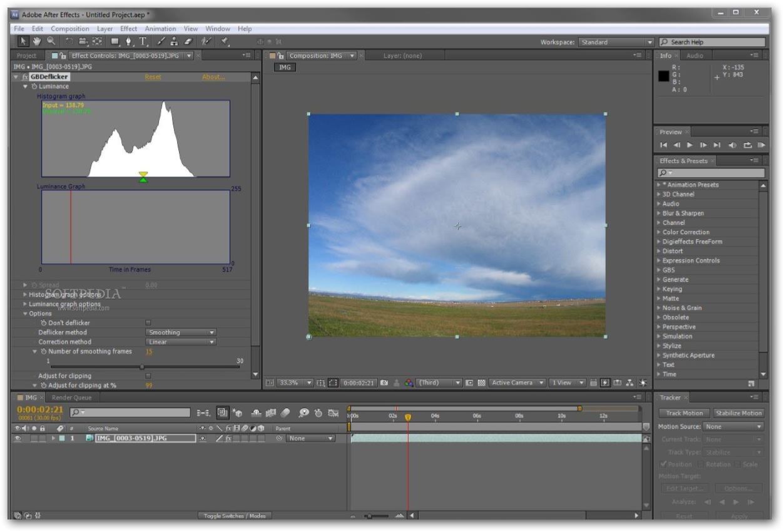Screen dimensions: 784x532
Task: Open the Animation menu
Action: pyautogui.click(x=160, y=29)
